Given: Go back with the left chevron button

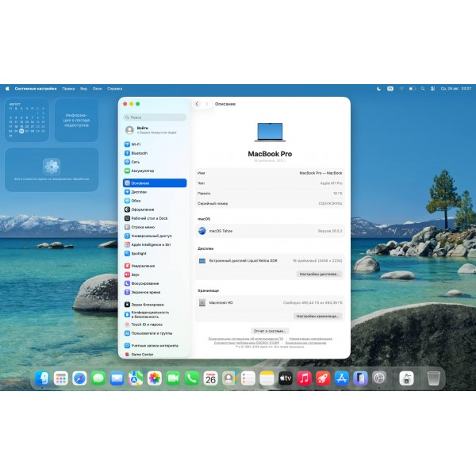Looking at the screenshot, I should (197, 104).
